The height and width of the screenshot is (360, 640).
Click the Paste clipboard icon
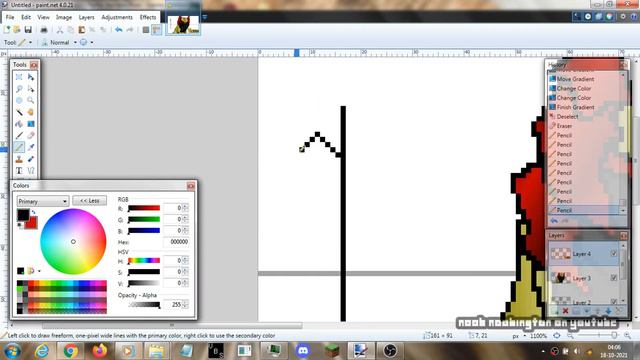click(82, 30)
